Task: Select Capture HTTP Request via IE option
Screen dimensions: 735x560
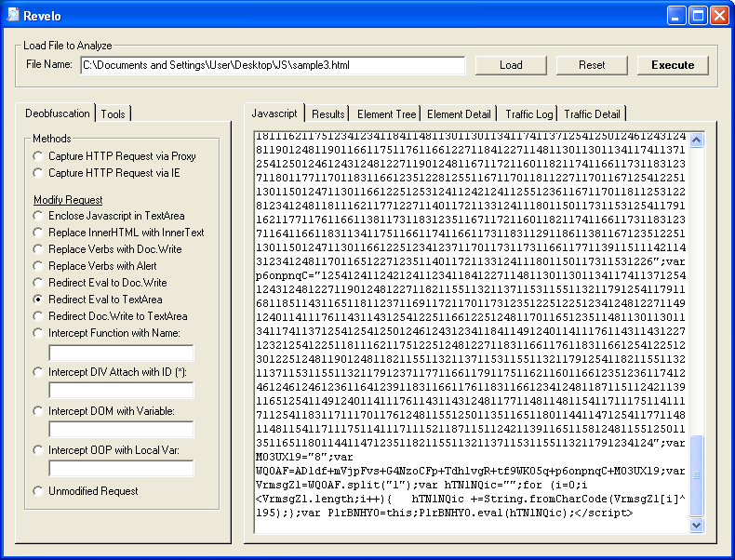Action: click(38, 173)
